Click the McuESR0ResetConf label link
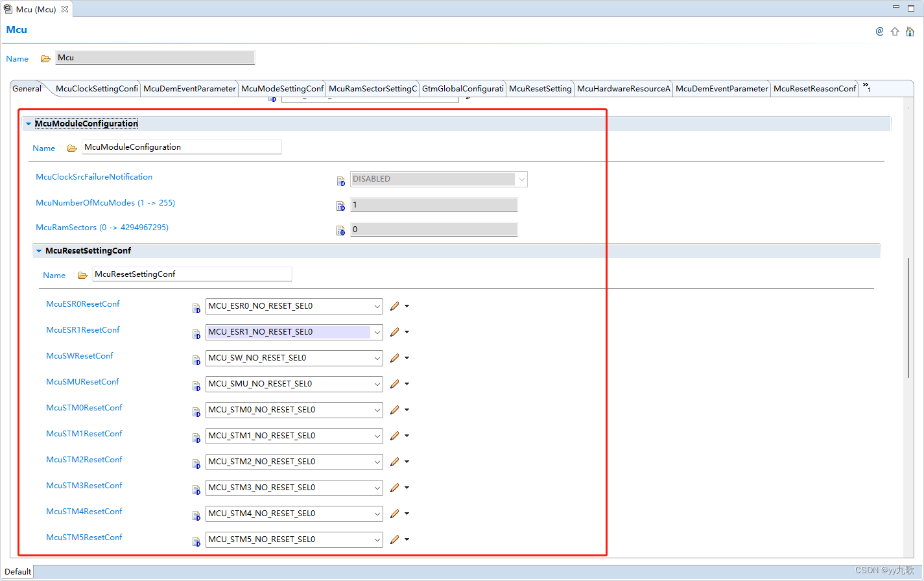 tap(83, 304)
